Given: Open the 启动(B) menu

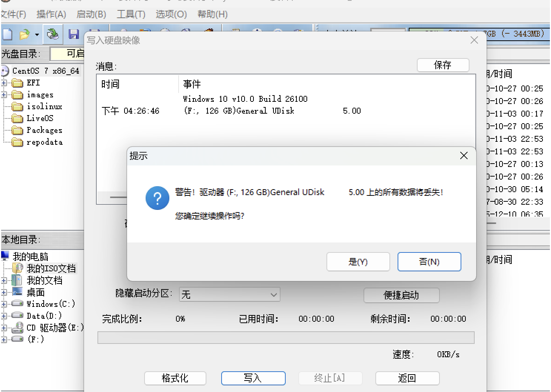Looking at the screenshot, I should click(91, 14).
